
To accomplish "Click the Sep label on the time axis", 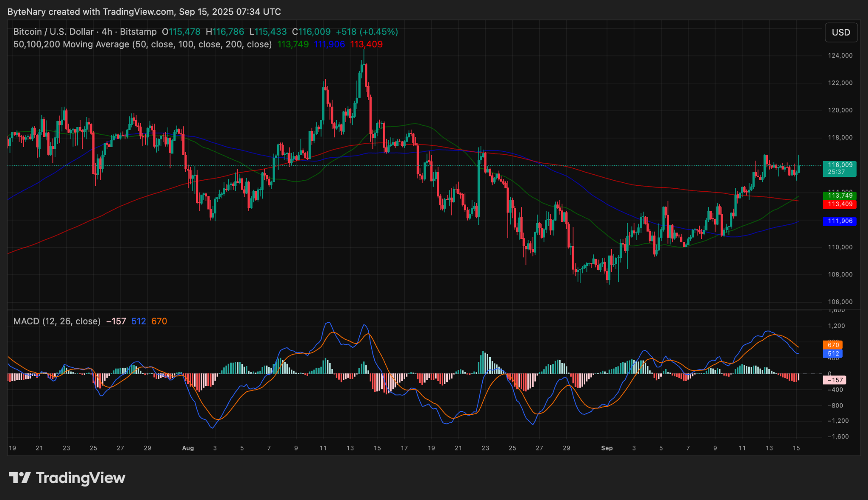I will pyautogui.click(x=606, y=448).
